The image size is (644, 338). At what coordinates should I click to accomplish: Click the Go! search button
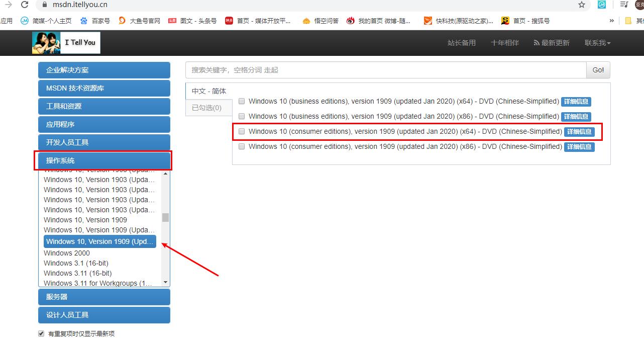(598, 70)
